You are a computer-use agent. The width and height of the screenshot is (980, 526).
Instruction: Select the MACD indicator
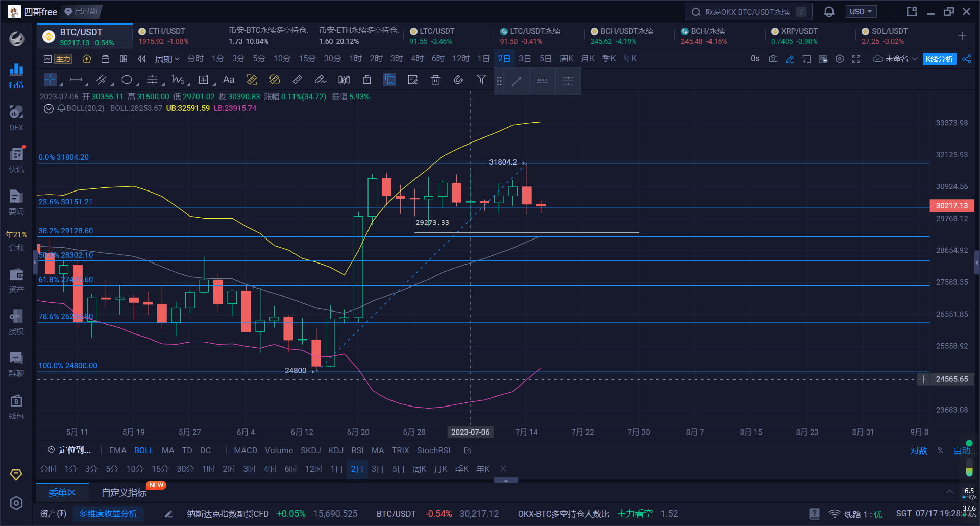tap(246, 450)
